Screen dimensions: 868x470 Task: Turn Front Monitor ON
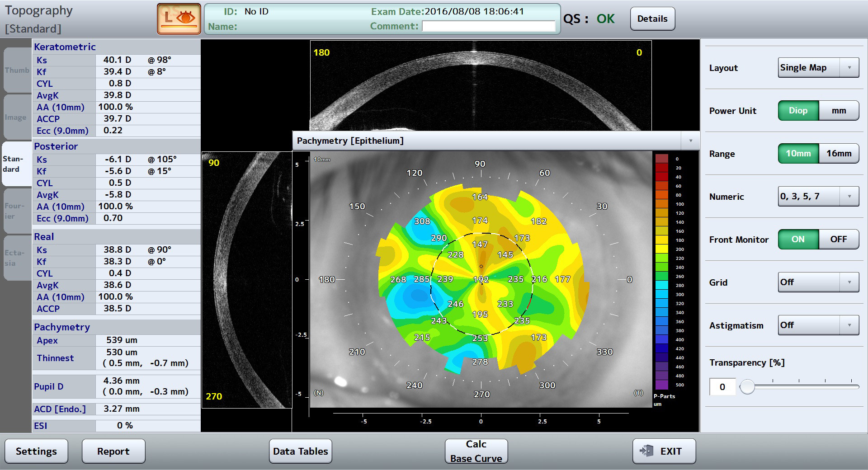pos(798,240)
